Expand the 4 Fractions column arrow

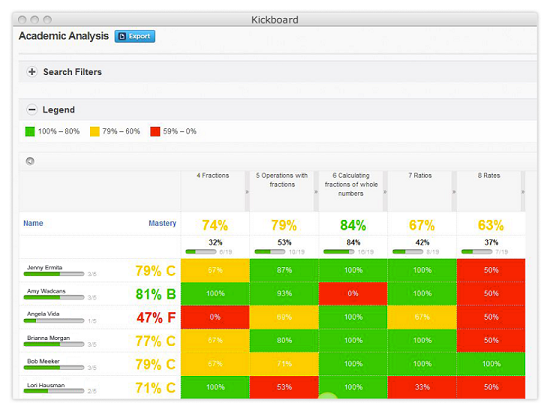[247, 192]
